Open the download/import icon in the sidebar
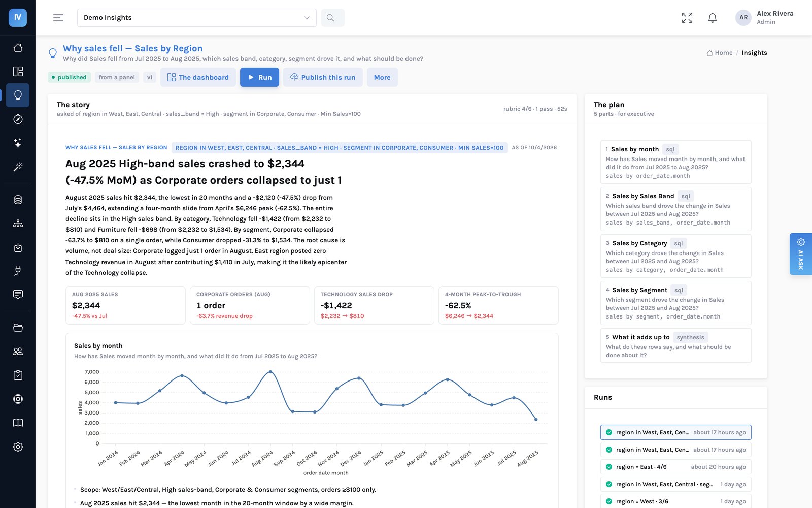Screen dimensions: 812x508 coord(18,247)
